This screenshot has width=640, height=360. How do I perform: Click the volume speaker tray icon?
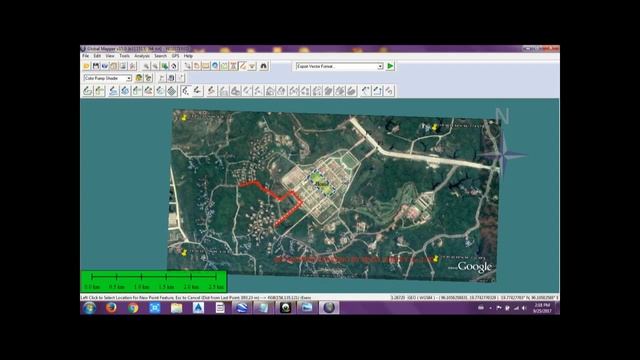tap(524, 308)
